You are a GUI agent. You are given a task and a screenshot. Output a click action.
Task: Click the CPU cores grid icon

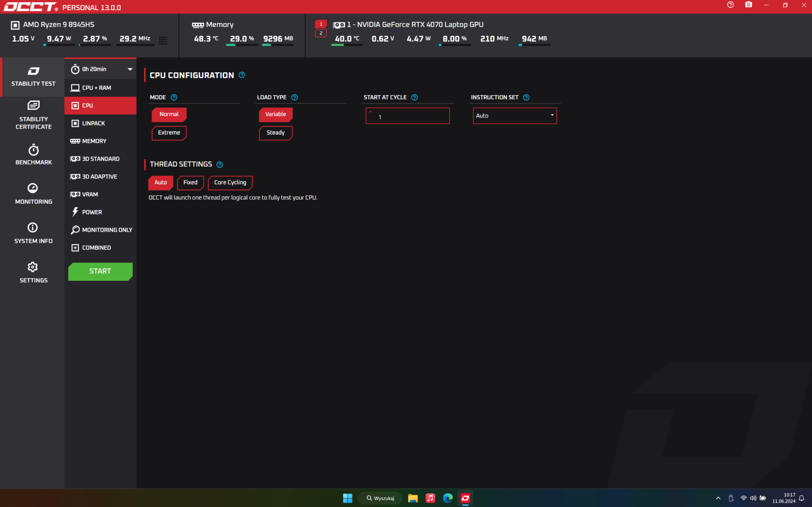click(163, 41)
